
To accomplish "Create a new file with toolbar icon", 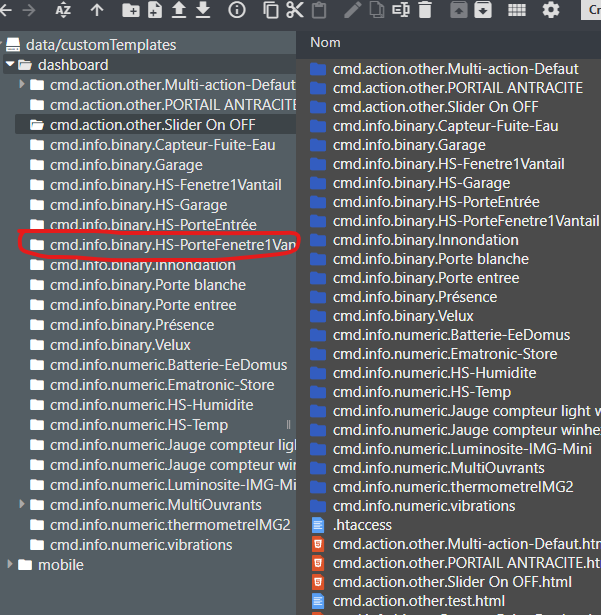I will click(x=155, y=10).
